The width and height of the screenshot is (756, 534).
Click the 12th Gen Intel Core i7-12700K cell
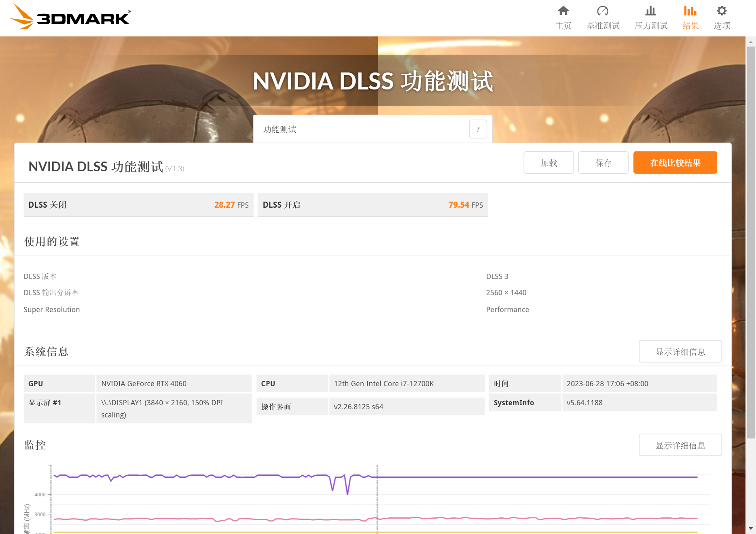pyautogui.click(x=407, y=383)
